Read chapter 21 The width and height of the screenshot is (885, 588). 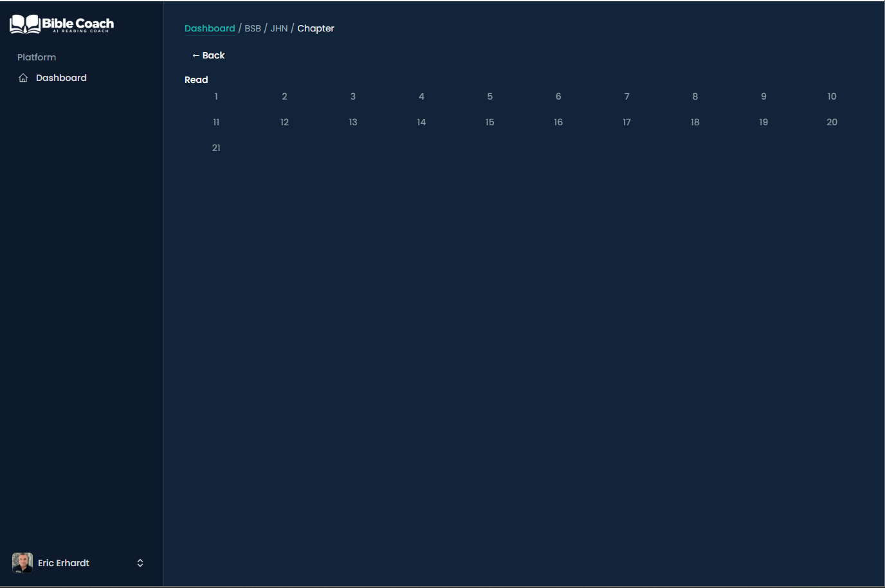click(x=216, y=148)
